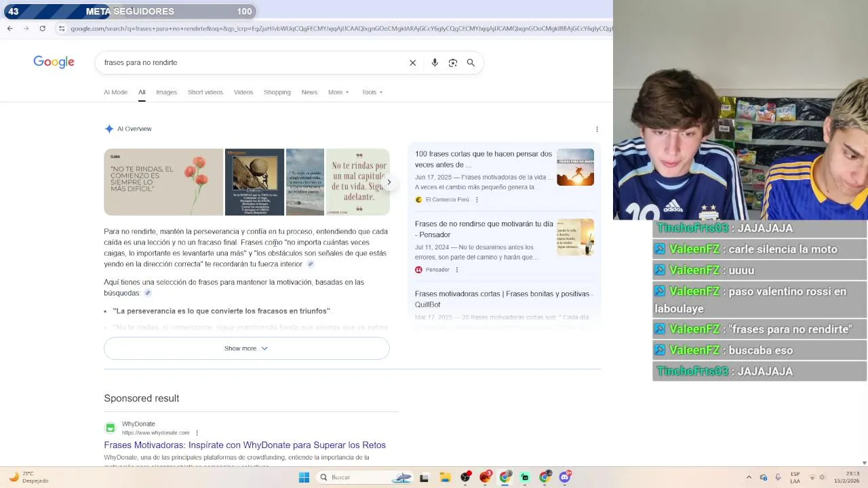Click chat message 'buscaba eso'
This screenshot has height=488, width=868.
[760, 350]
